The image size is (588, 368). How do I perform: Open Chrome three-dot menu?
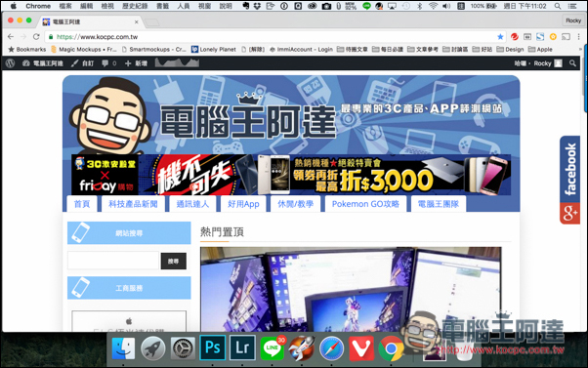(x=579, y=37)
